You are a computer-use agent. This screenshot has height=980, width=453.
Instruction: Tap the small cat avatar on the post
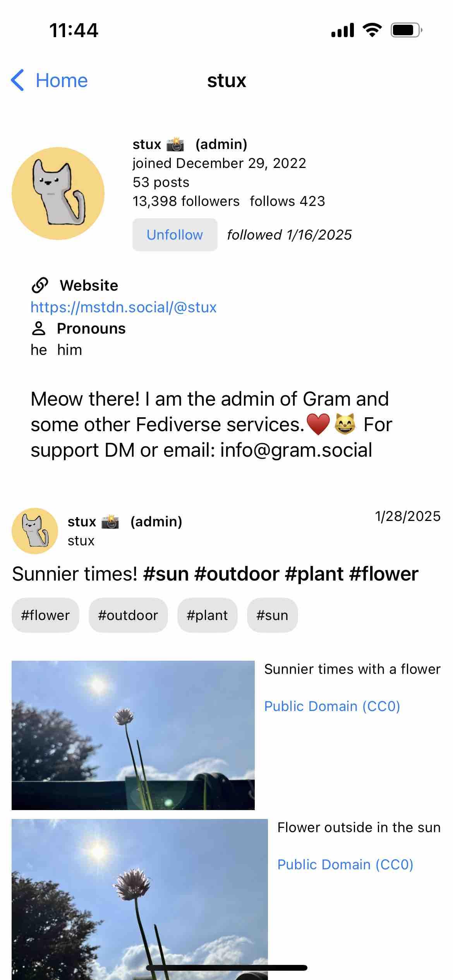pos(35,531)
